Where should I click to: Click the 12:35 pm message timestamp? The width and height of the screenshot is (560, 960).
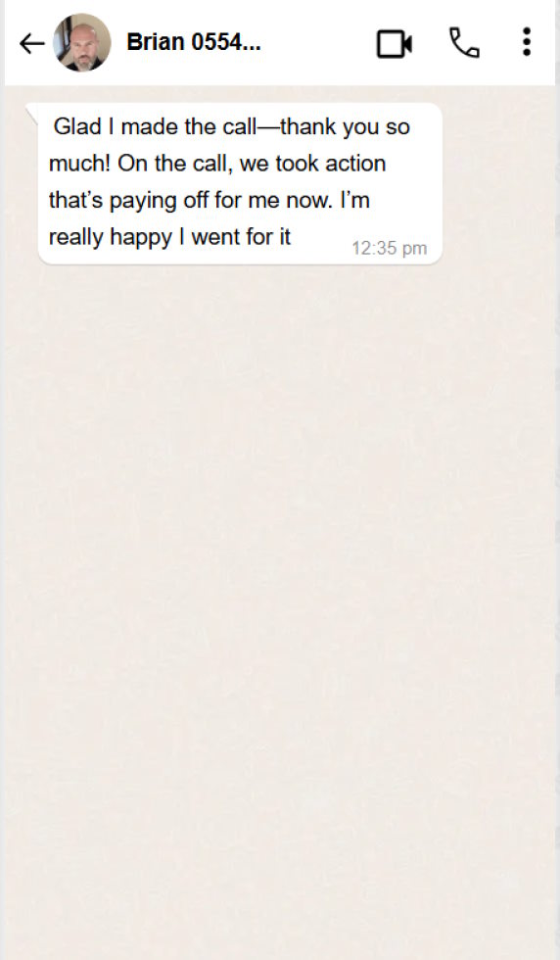[x=390, y=249]
